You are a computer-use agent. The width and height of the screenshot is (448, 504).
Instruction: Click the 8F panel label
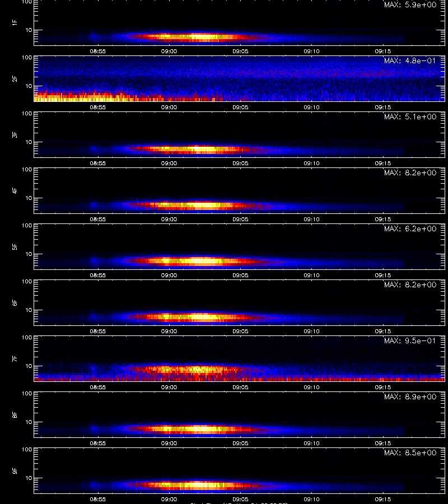tap(15, 414)
